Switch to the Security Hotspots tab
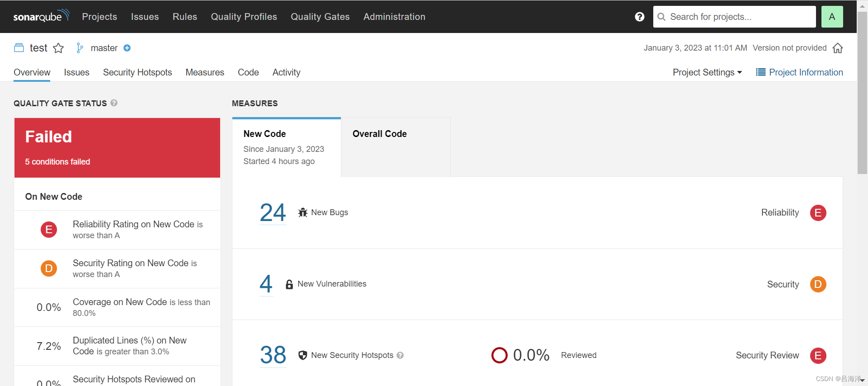The width and height of the screenshot is (868, 386). tap(137, 72)
